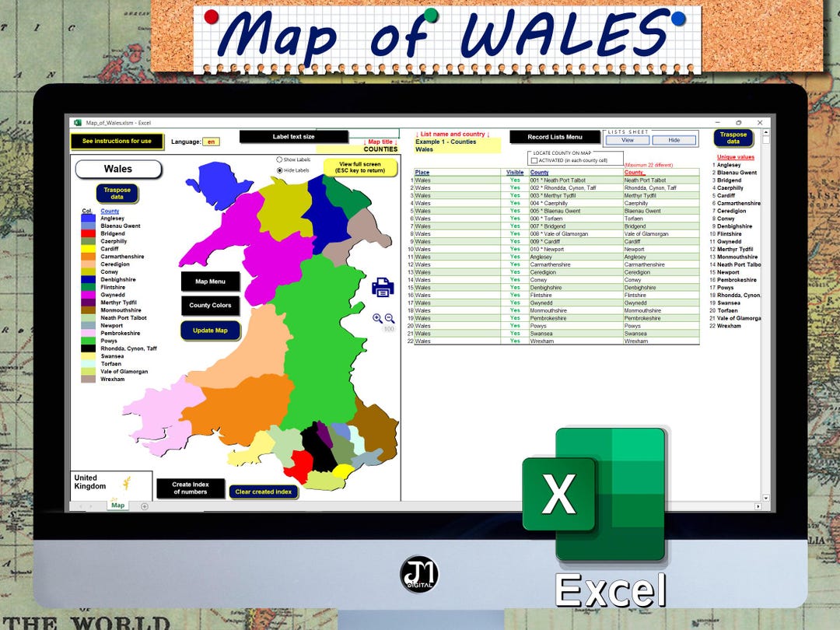This screenshot has height=630, width=840.
Task: Switch to the Map sheet tab
Action: [117, 505]
